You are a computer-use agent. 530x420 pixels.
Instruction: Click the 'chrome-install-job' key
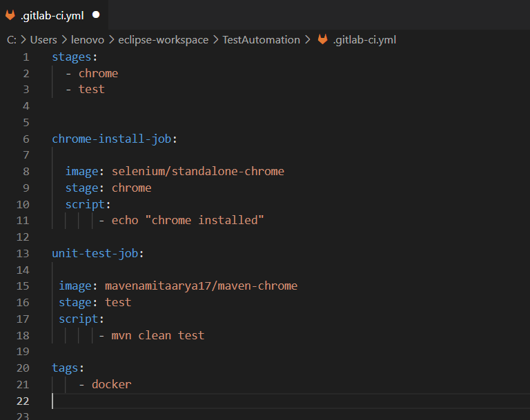tap(112, 139)
